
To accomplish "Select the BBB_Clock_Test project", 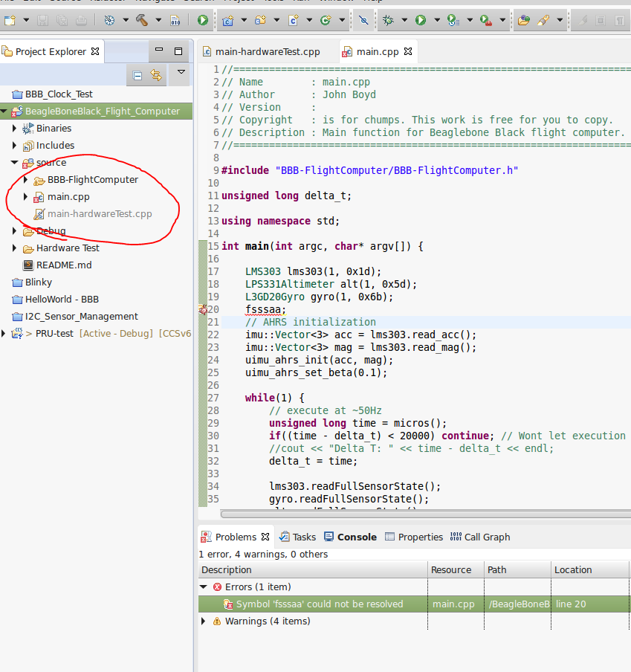I will (x=59, y=94).
